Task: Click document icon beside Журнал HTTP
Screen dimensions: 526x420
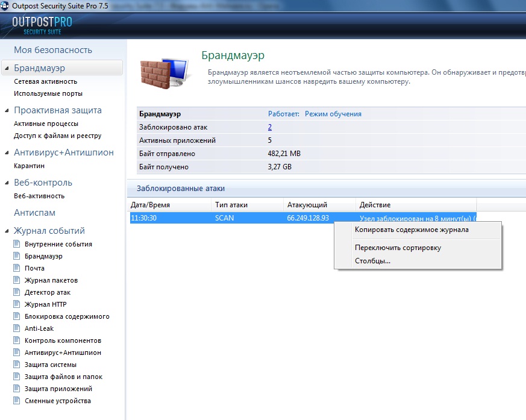Action: point(16,304)
